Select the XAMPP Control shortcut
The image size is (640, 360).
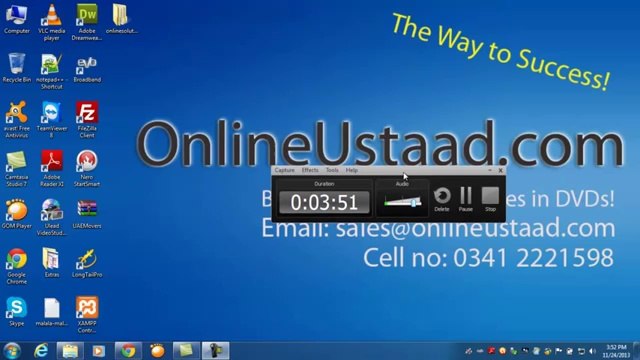point(87,315)
